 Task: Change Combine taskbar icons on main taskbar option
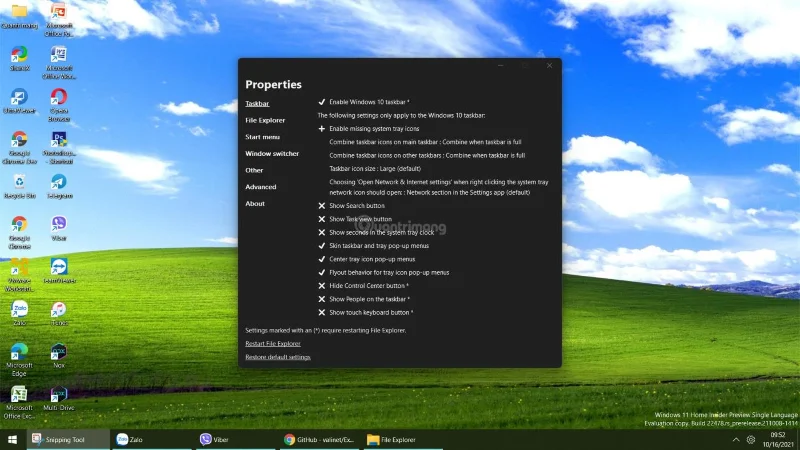[425, 142]
